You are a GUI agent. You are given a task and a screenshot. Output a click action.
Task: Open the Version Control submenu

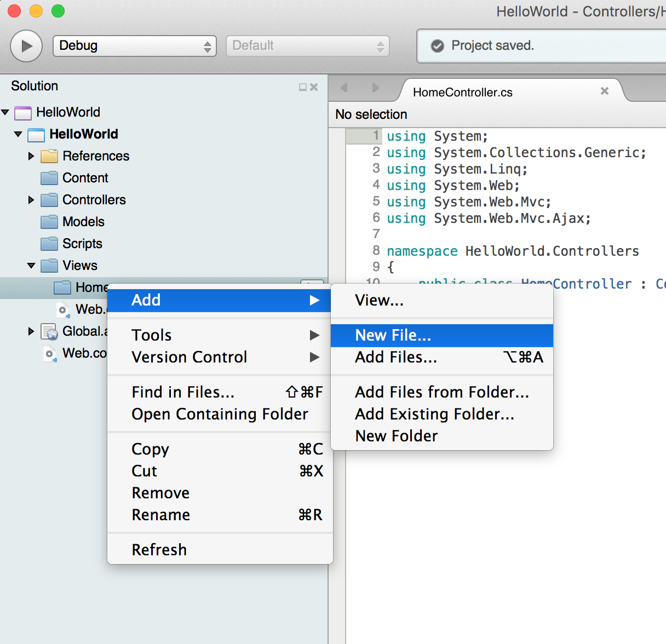(219, 357)
